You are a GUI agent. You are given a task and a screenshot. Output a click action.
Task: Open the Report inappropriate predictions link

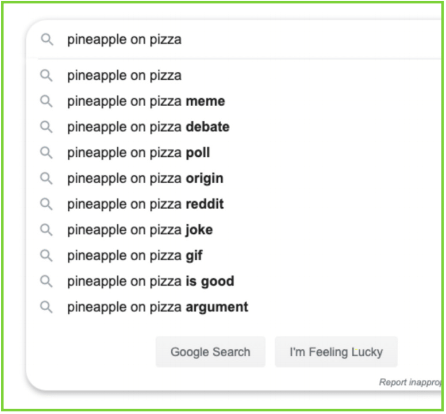tap(410, 382)
